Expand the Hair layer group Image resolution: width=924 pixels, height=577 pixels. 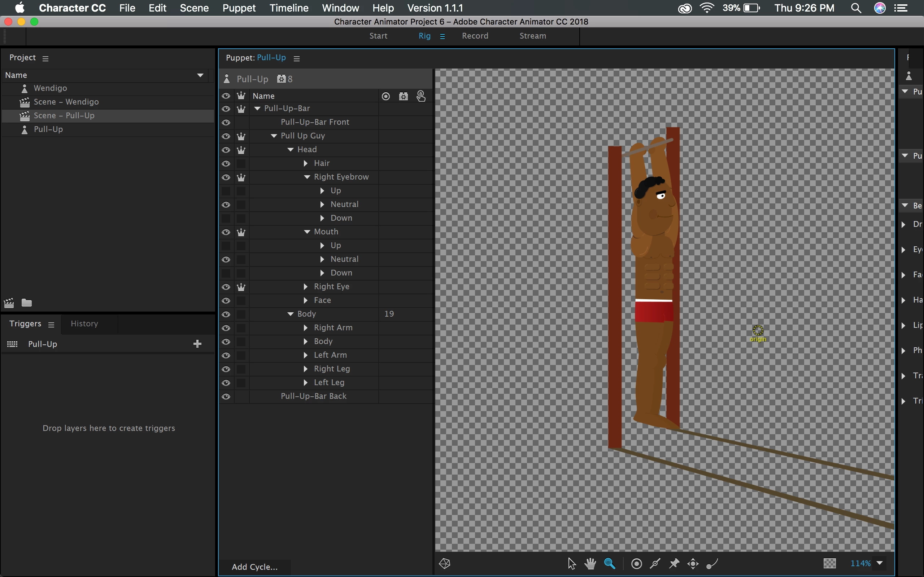click(x=305, y=163)
